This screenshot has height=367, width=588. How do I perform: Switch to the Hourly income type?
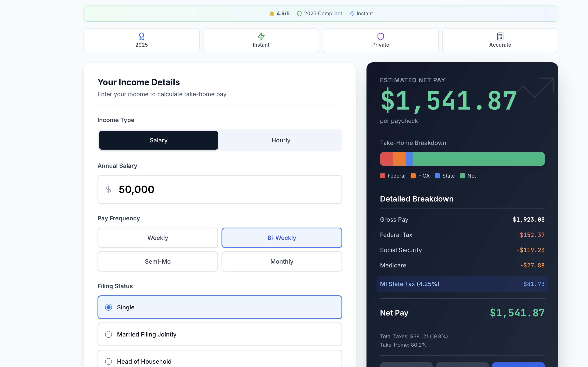click(x=281, y=140)
